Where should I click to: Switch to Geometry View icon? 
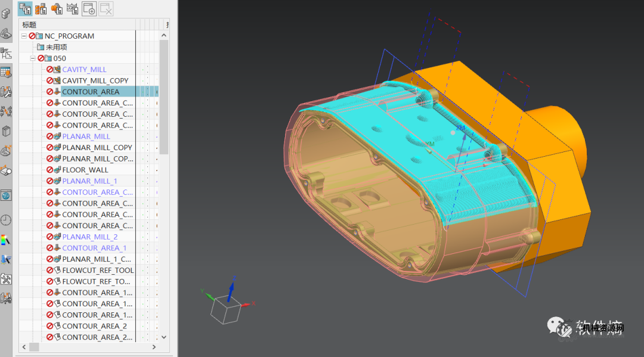point(57,8)
